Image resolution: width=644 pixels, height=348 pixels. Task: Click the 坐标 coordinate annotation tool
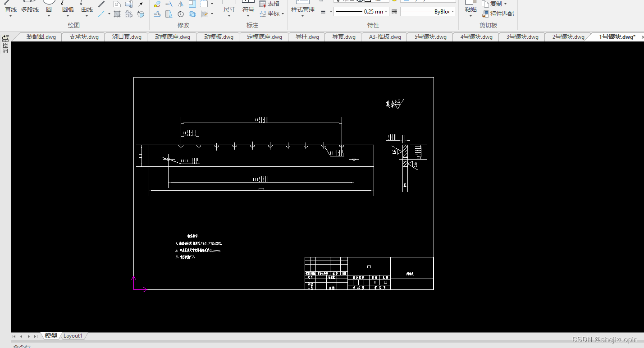coord(269,14)
